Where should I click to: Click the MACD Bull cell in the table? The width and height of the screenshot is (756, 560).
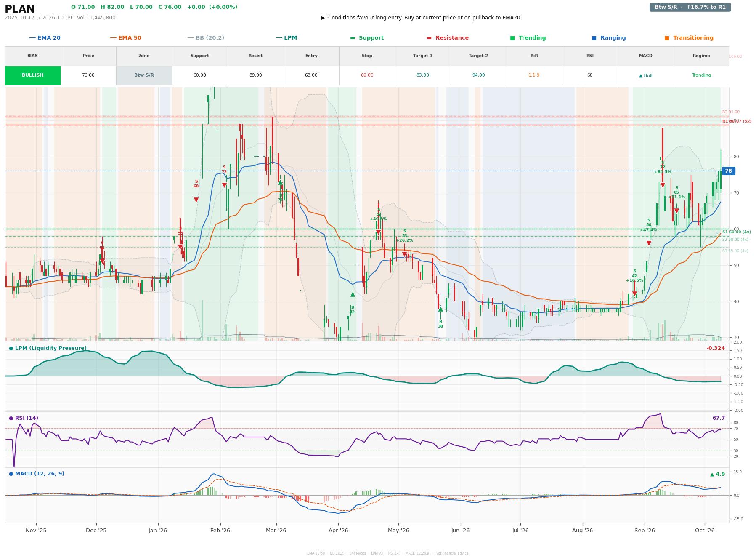[x=645, y=75]
